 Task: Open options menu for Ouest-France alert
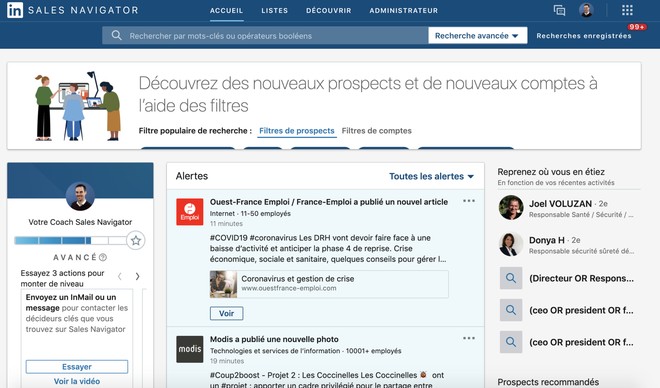pos(469,201)
